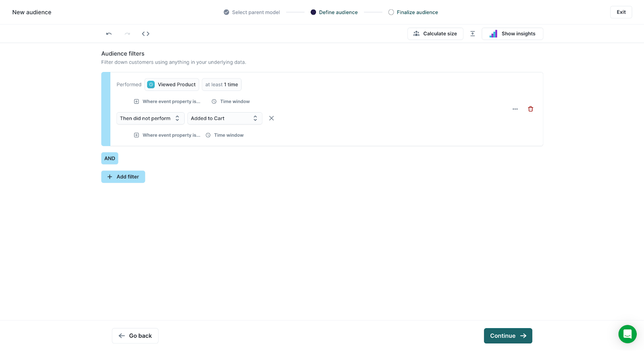Click the undo arrow icon

coord(109,34)
